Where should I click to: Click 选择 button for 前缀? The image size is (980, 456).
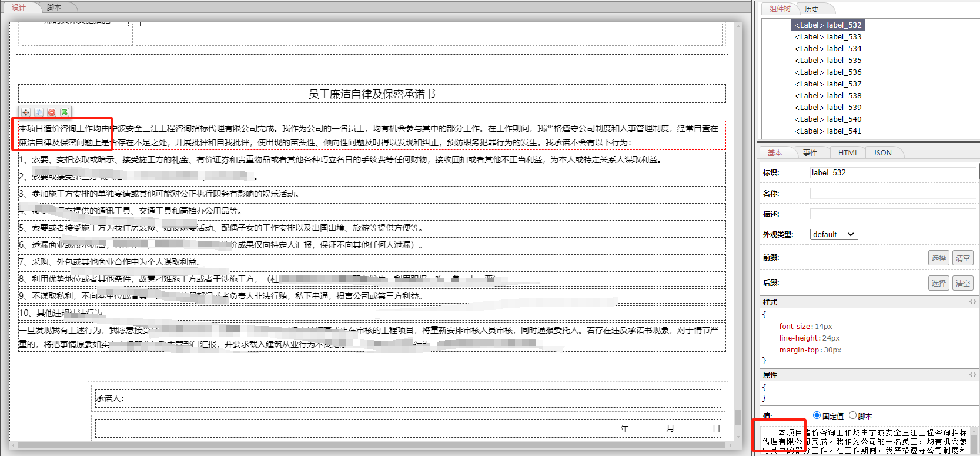939,258
